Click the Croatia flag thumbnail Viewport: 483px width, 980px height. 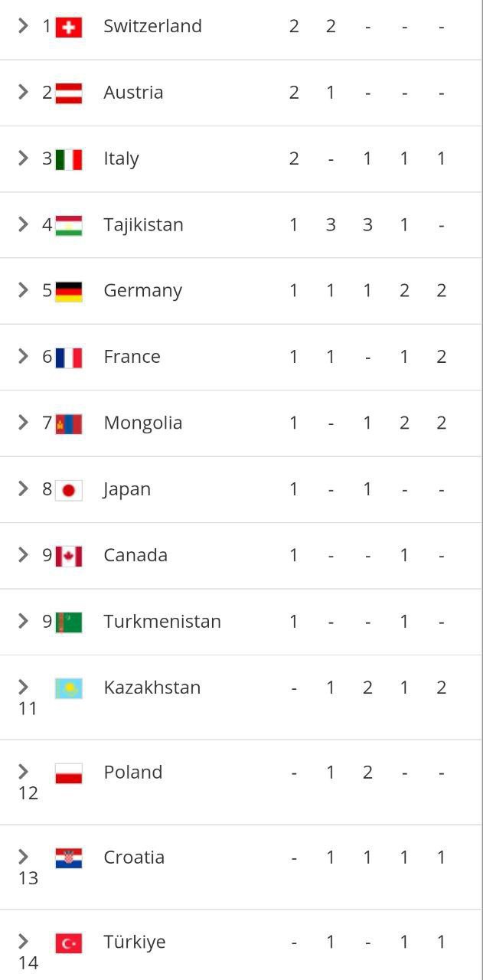point(69,858)
